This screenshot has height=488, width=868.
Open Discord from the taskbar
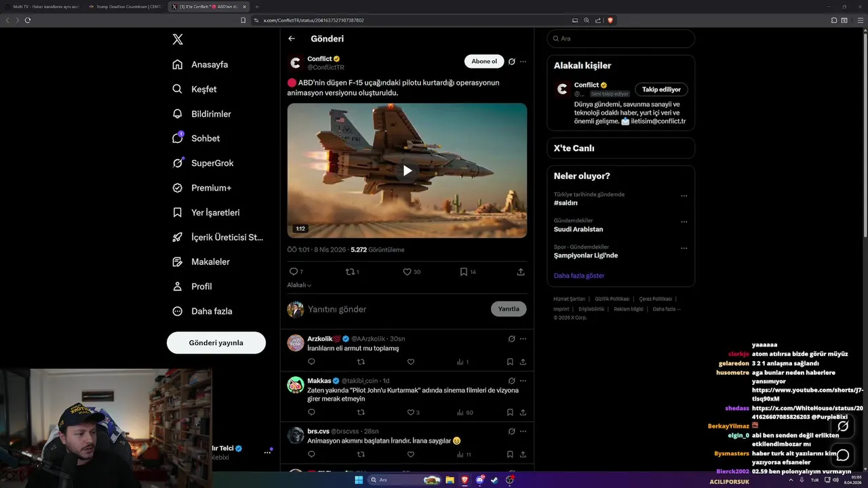(480, 480)
